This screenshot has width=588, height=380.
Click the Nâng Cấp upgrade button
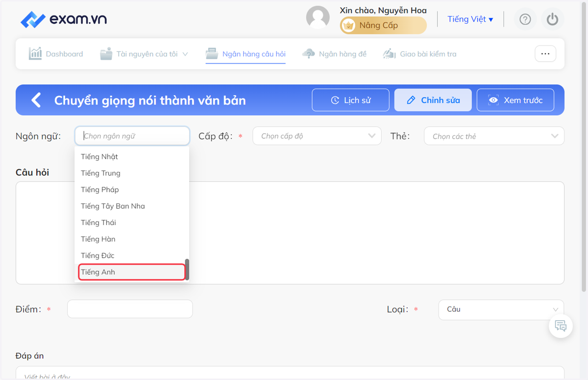pos(383,25)
